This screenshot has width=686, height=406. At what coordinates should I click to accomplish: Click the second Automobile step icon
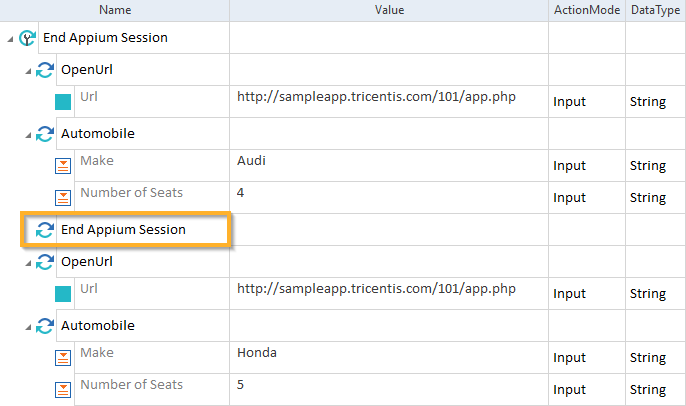[45, 326]
